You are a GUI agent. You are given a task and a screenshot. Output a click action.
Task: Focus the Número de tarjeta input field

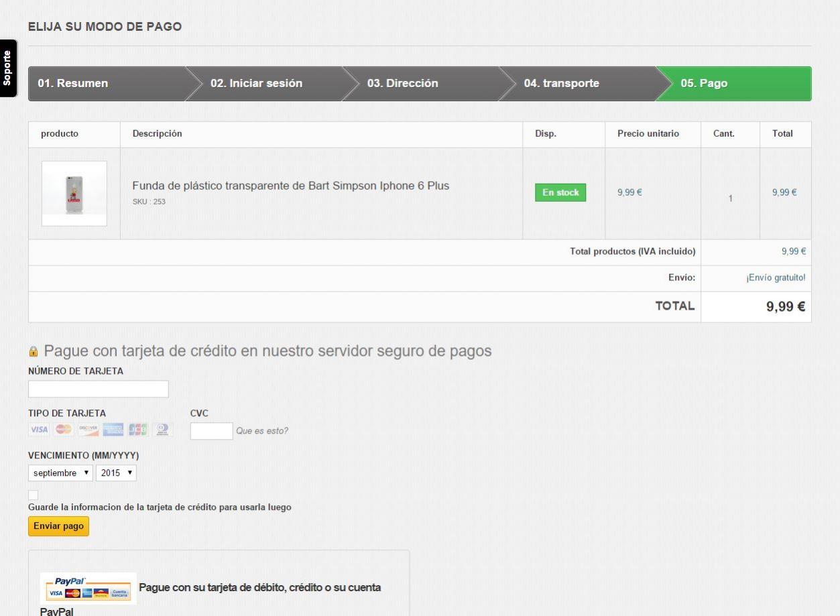99,389
